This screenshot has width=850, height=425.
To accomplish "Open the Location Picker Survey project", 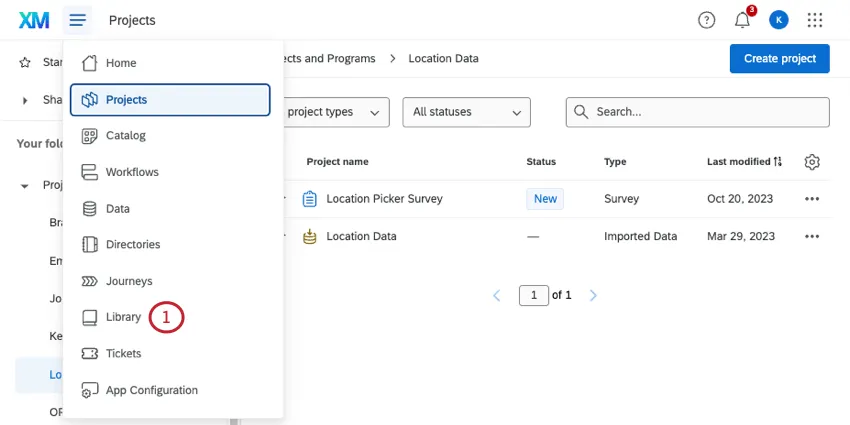I will pyautogui.click(x=384, y=199).
